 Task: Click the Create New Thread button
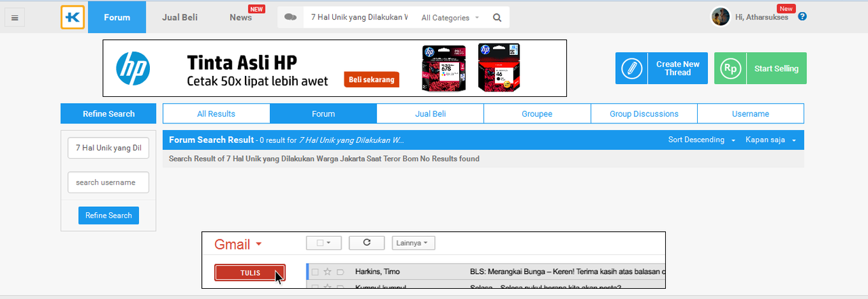[662, 68]
